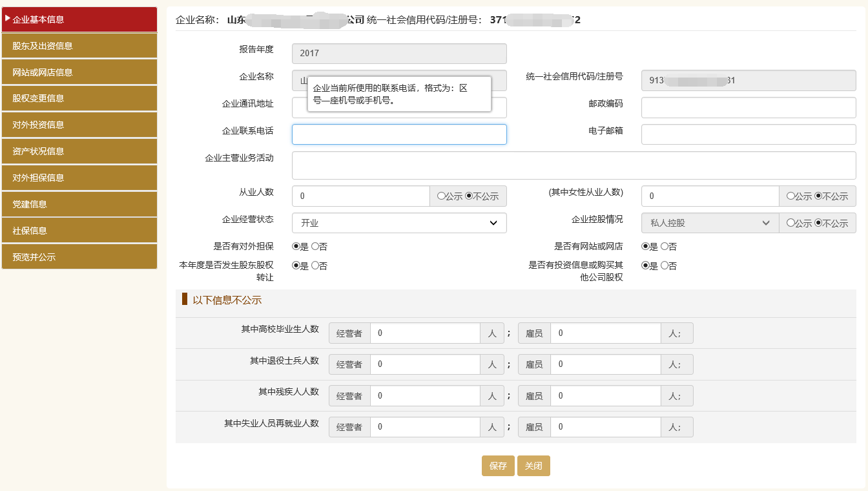Select 不公示 for 从业人数
The height and width of the screenshot is (491, 868).
click(x=469, y=196)
